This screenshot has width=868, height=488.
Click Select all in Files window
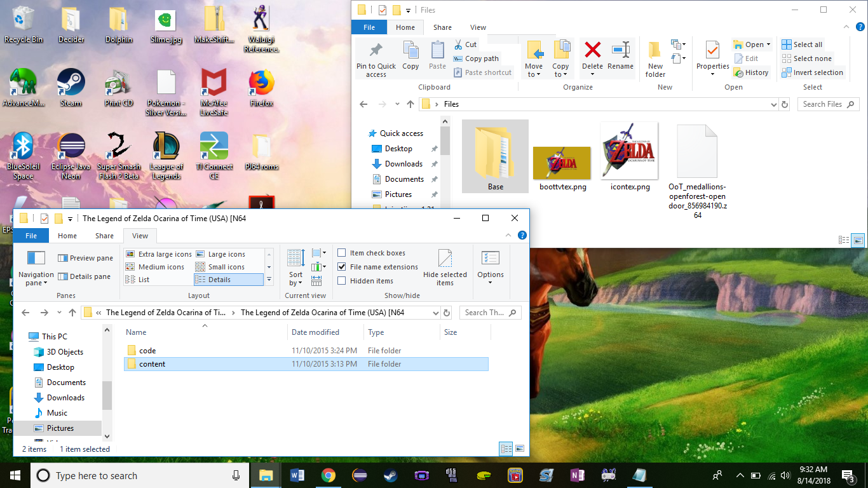pyautogui.click(x=802, y=44)
